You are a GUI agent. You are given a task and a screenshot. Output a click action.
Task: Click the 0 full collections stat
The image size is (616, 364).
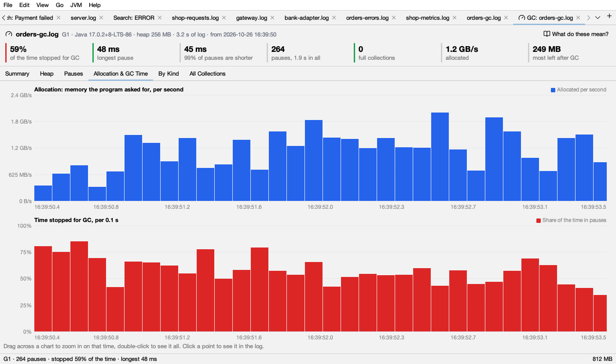point(393,53)
